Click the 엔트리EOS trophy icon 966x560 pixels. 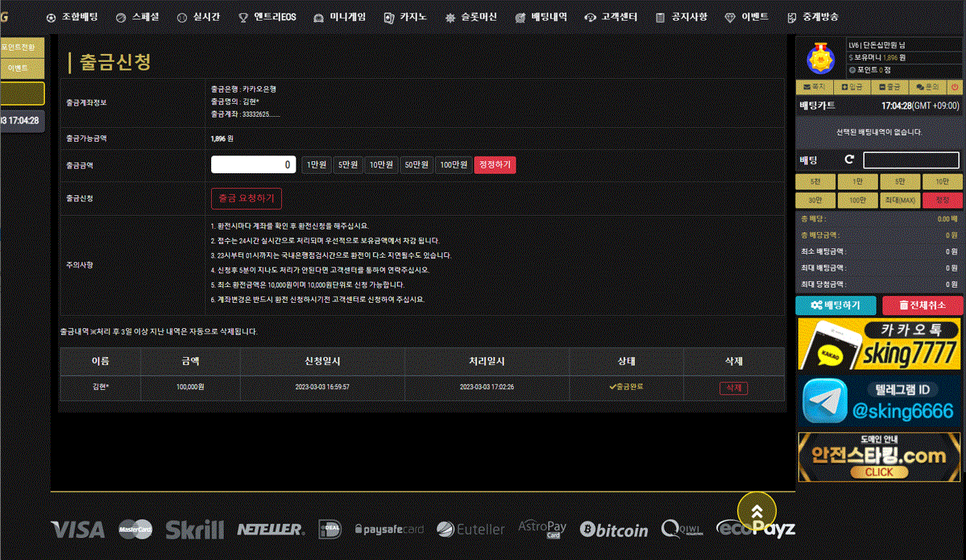242,16
